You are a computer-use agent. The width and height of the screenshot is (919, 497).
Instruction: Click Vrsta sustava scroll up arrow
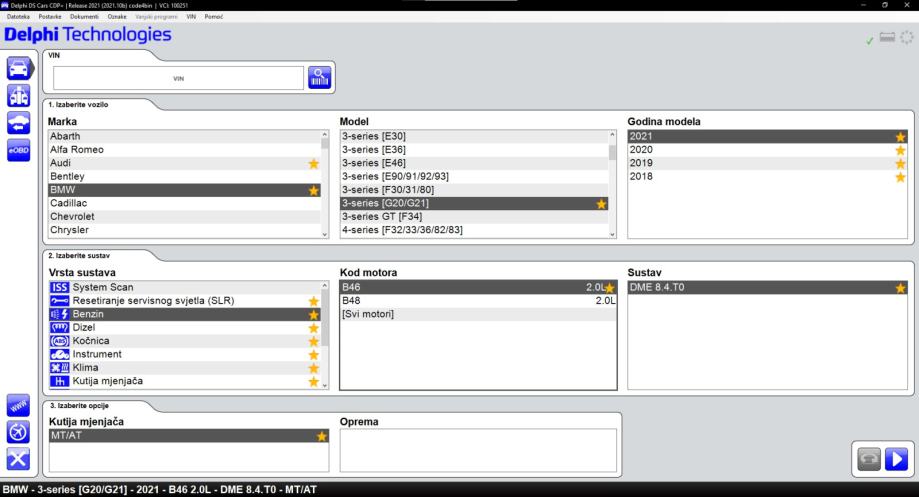325,286
